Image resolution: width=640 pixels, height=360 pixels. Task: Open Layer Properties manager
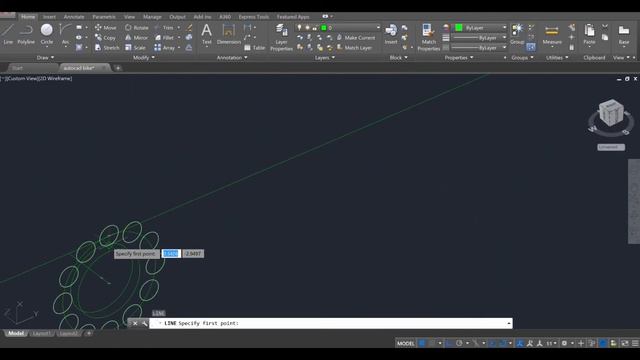pos(281,38)
